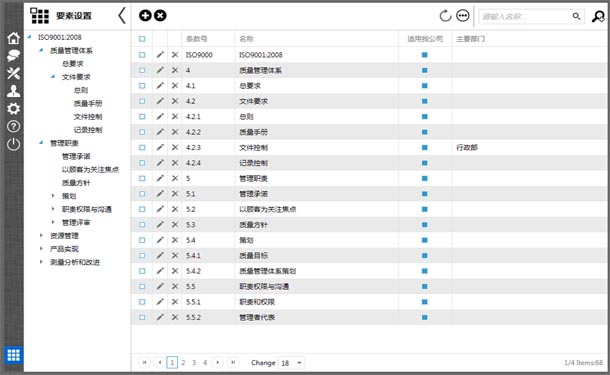Collapse the 文件要求 tree node
This screenshot has height=375, width=610.
(53, 77)
